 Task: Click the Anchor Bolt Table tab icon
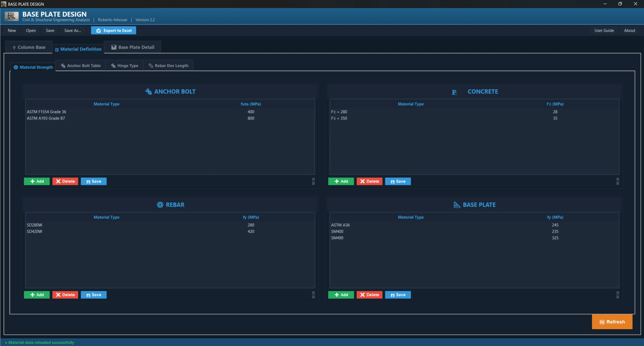click(63, 66)
